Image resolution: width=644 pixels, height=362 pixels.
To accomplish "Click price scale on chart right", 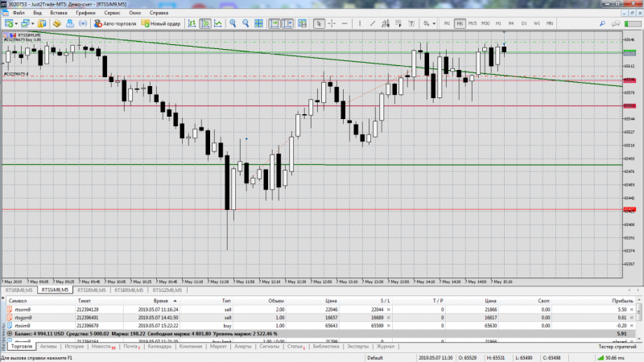I will point(632,156).
